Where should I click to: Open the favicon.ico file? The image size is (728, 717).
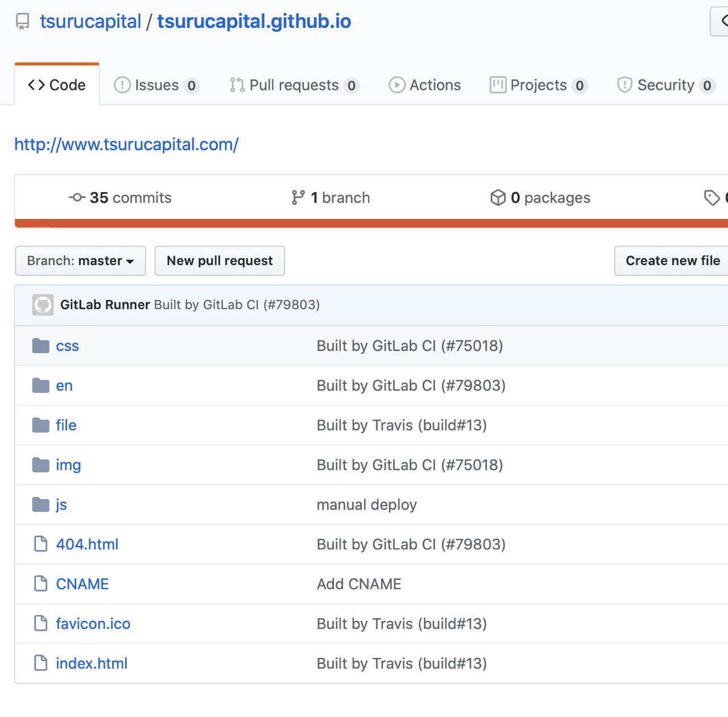point(93,624)
